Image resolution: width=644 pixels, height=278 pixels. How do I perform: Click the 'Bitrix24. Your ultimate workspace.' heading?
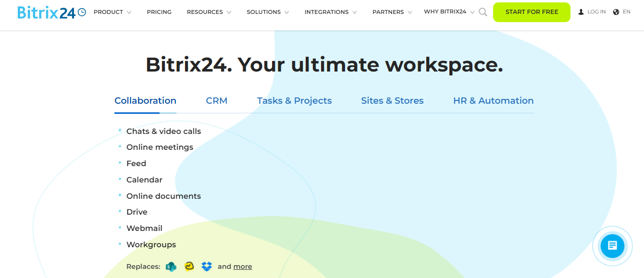point(324,64)
